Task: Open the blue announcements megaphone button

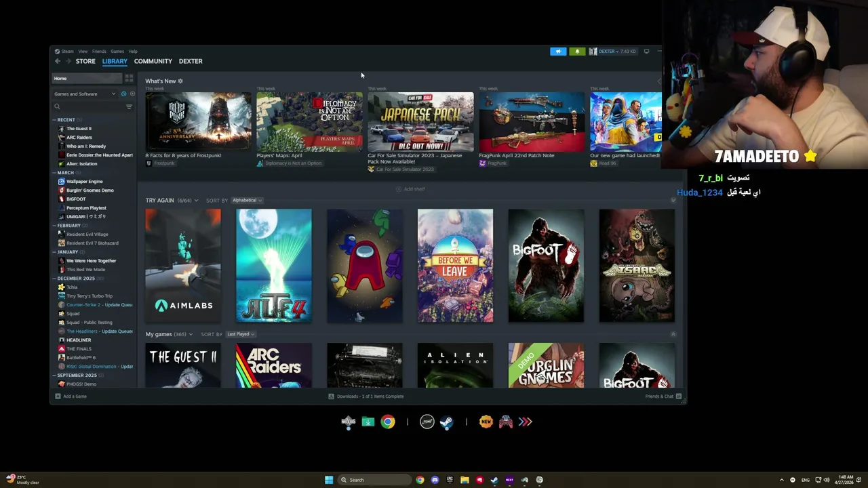Action: [x=558, y=52]
